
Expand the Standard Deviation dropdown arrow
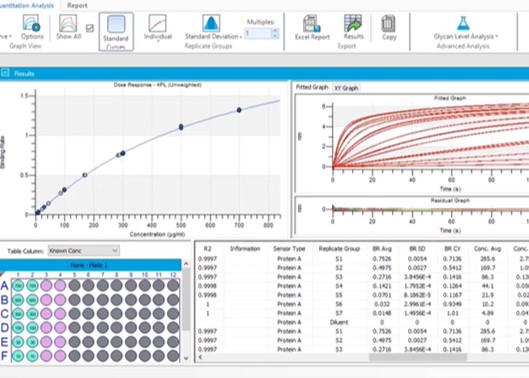point(241,37)
